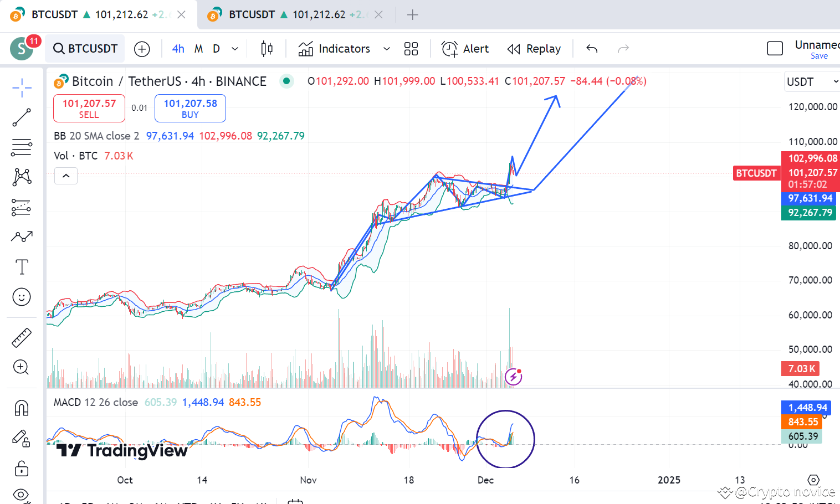Choose the pattern drawing tool
Viewport: 840px width, 504px height.
22,177
